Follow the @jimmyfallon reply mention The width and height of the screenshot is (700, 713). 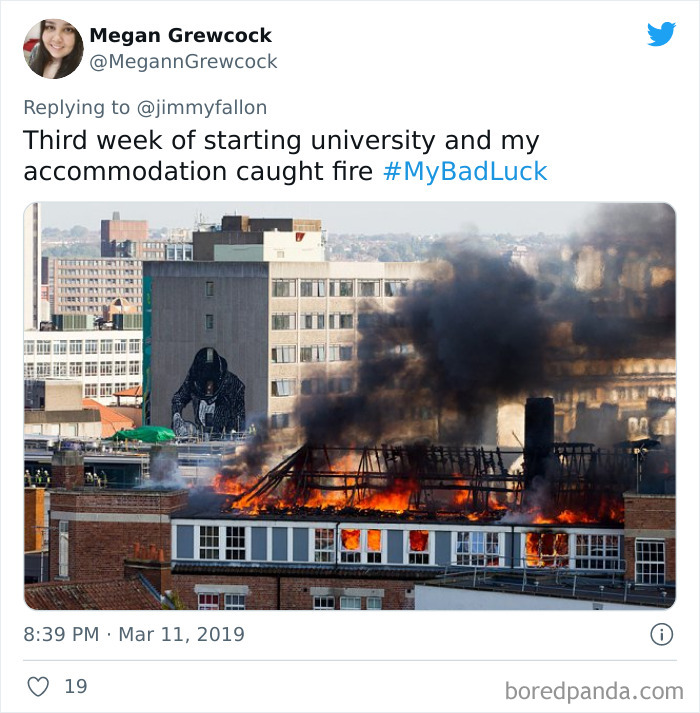click(201, 108)
